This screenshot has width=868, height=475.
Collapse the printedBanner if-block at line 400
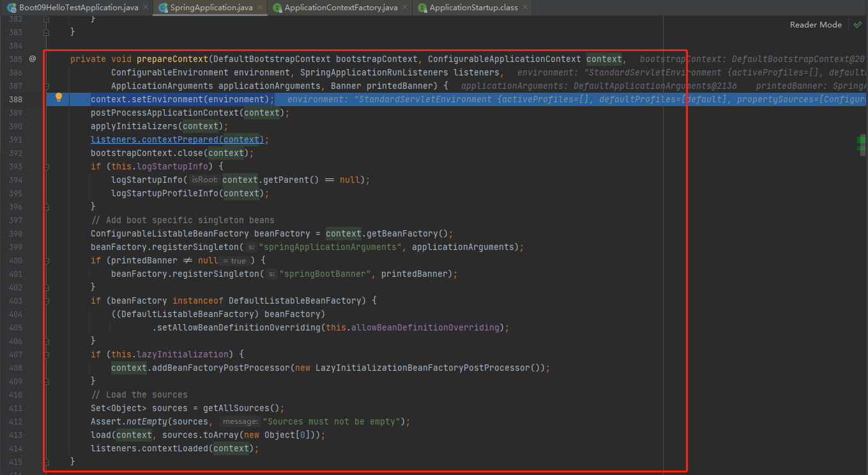coord(47,260)
